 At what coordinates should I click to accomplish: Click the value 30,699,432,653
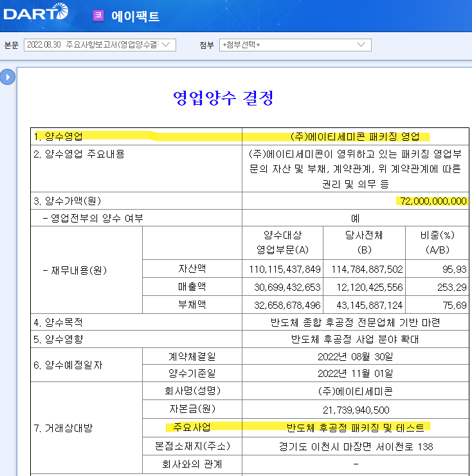tap(287, 287)
